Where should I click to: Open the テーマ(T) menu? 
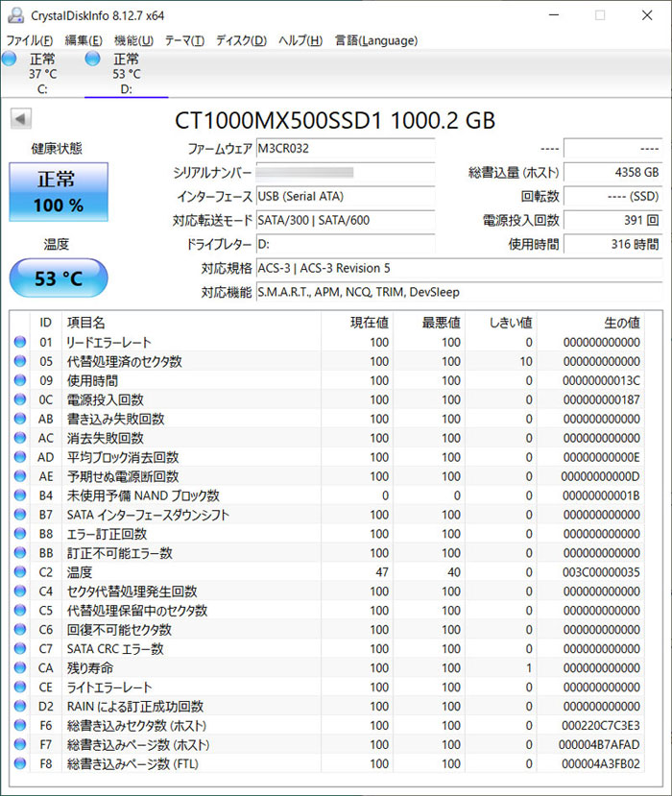click(184, 40)
